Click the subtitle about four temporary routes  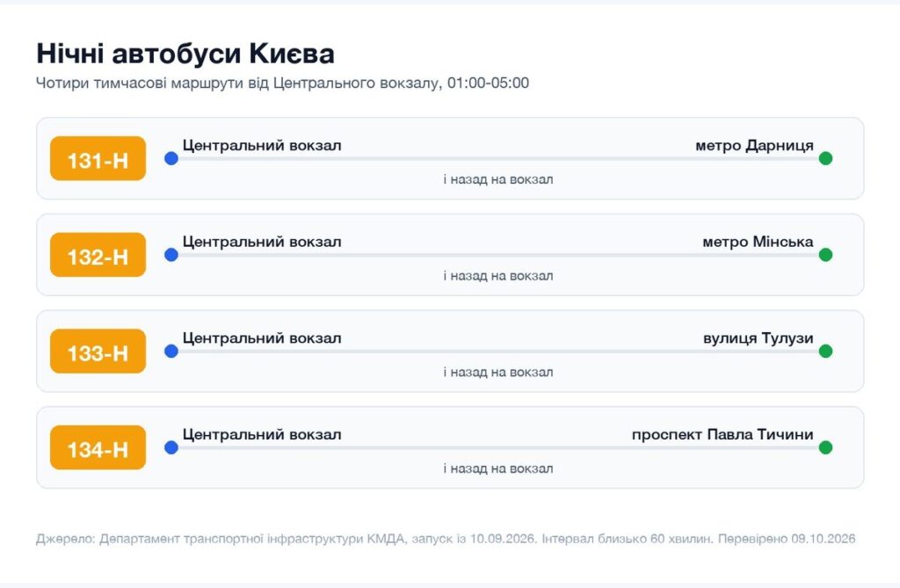(282, 83)
